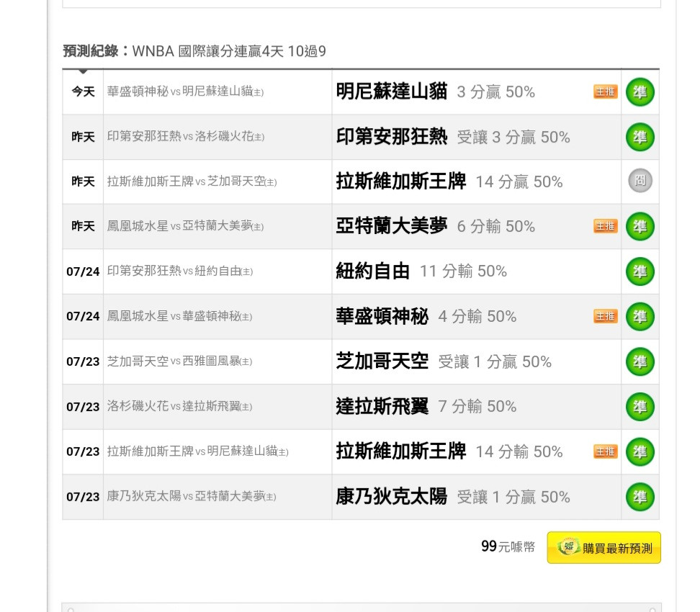Click the 購買最新預測 button
The width and height of the screenshot is (700, 612).
coord(603,547)
